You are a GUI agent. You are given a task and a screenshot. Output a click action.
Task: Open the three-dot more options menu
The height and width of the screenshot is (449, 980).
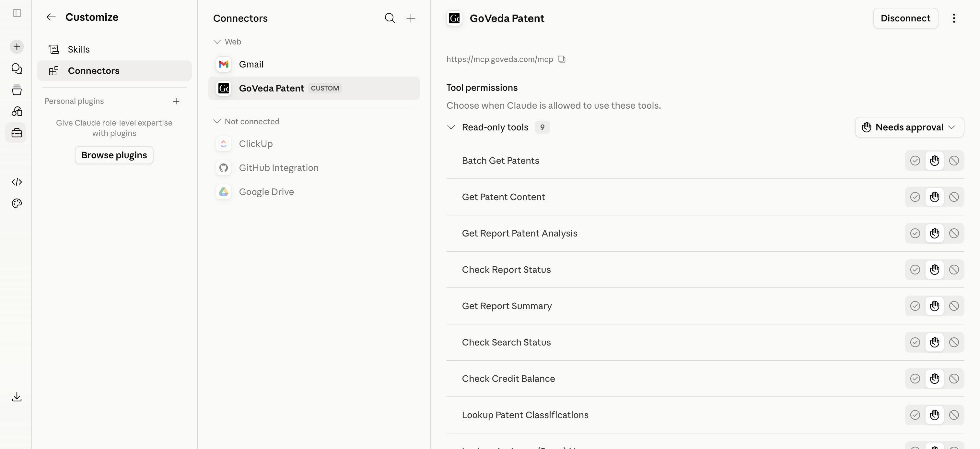coord(954,18)
